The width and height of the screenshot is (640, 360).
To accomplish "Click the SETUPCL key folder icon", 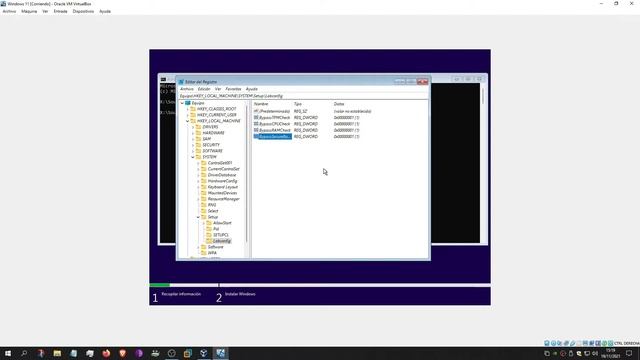I will point(209,235).
